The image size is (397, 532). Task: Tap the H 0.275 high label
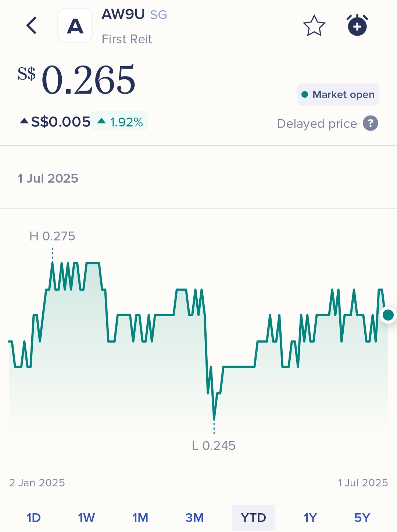[x=52, y=236]
